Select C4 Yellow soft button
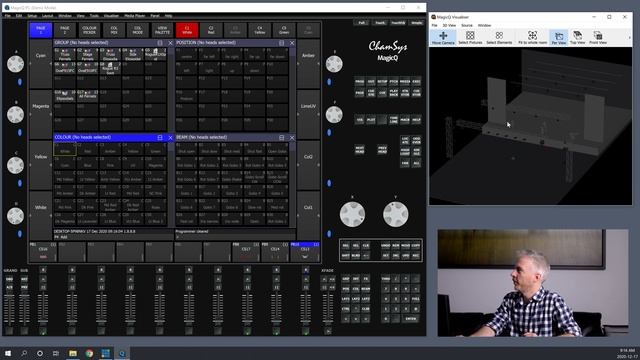This screenshot has height=360, width=640. tap(260, 30)
